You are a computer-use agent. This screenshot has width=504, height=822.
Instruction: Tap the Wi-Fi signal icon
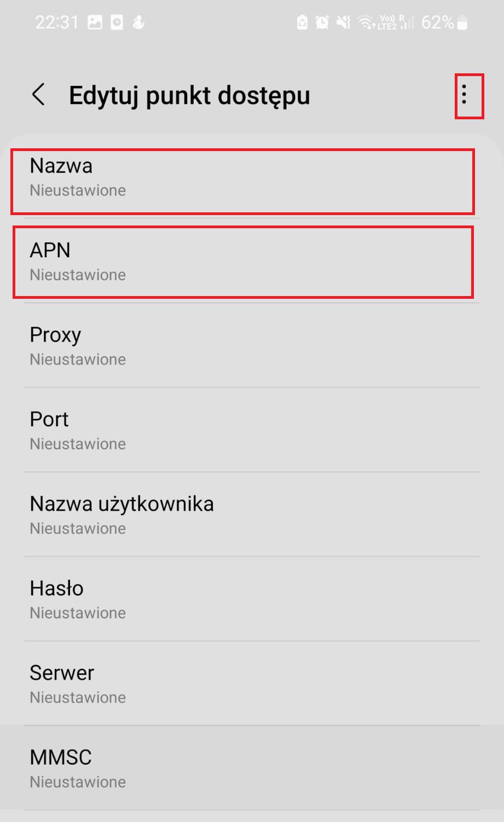366,22
